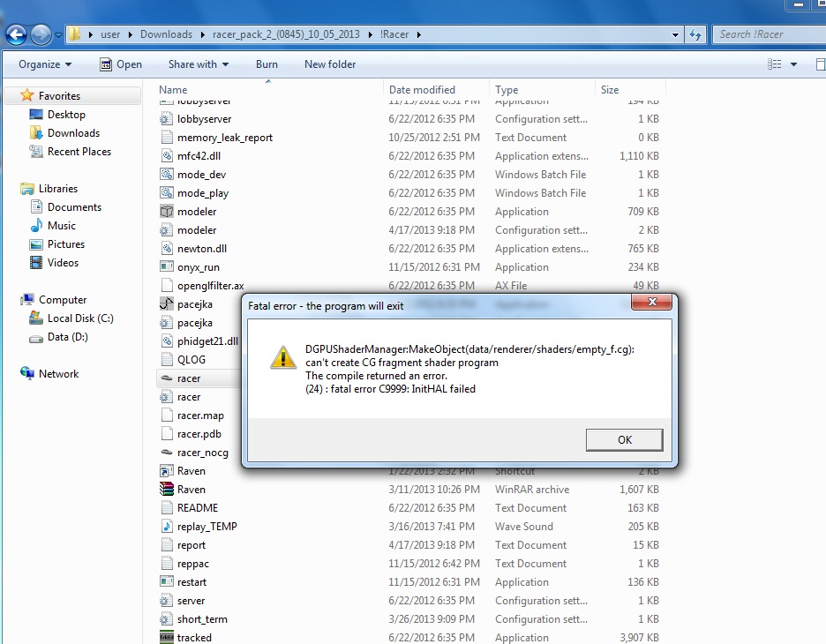This screenshot has height=644, width=826.
Task: Click racer_pack_2_(0845)_10_05_2013 breadcrumb
Action: tap(286, 34)
